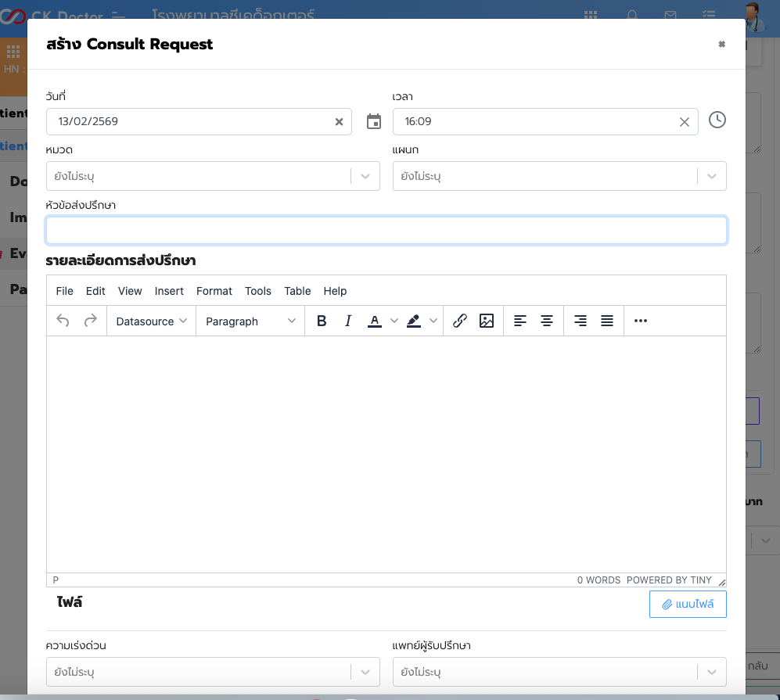Open the text highlight color picker arrow
This screenshot has width=780, height=700.
pos(433,321)
